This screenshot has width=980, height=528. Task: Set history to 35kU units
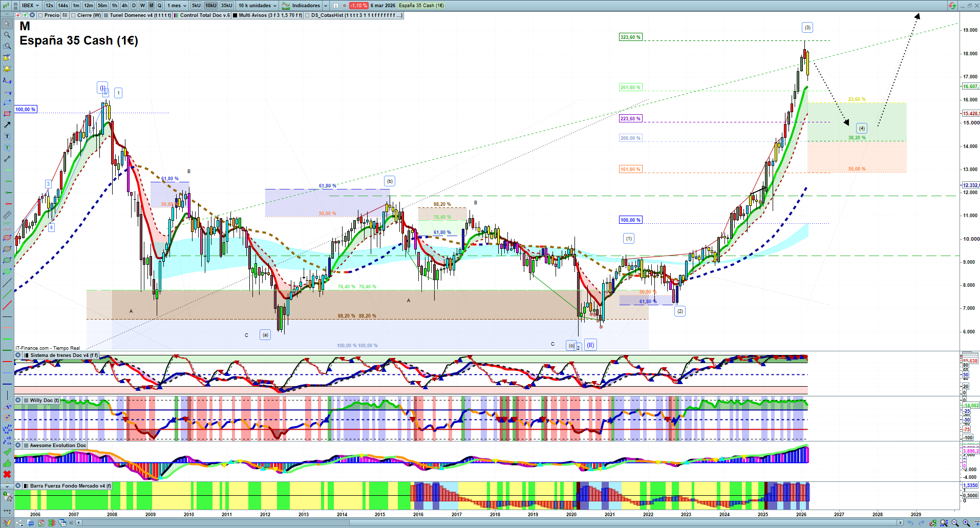coord(227,6)
